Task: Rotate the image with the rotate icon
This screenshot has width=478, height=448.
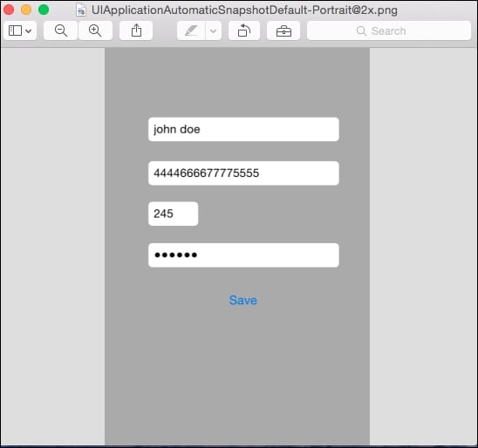Action: [x=244, y=31]
